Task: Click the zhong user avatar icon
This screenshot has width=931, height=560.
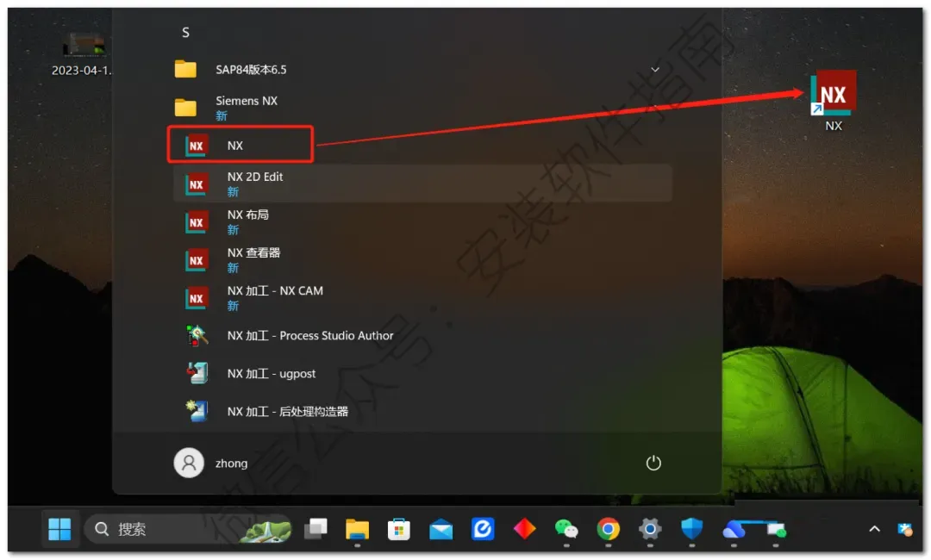Action: point(189,463)
